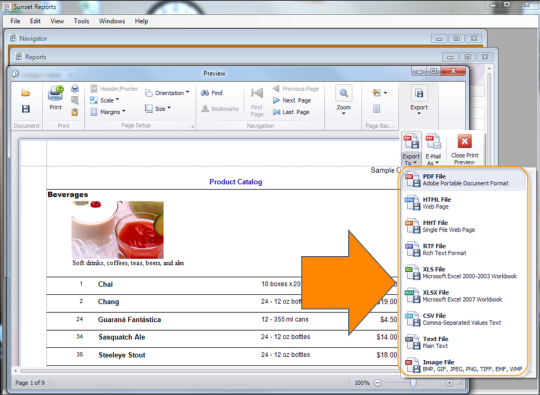The image size is (540, 395).
Task: Click Previous Page navigation button
Action: coord(296,89)
